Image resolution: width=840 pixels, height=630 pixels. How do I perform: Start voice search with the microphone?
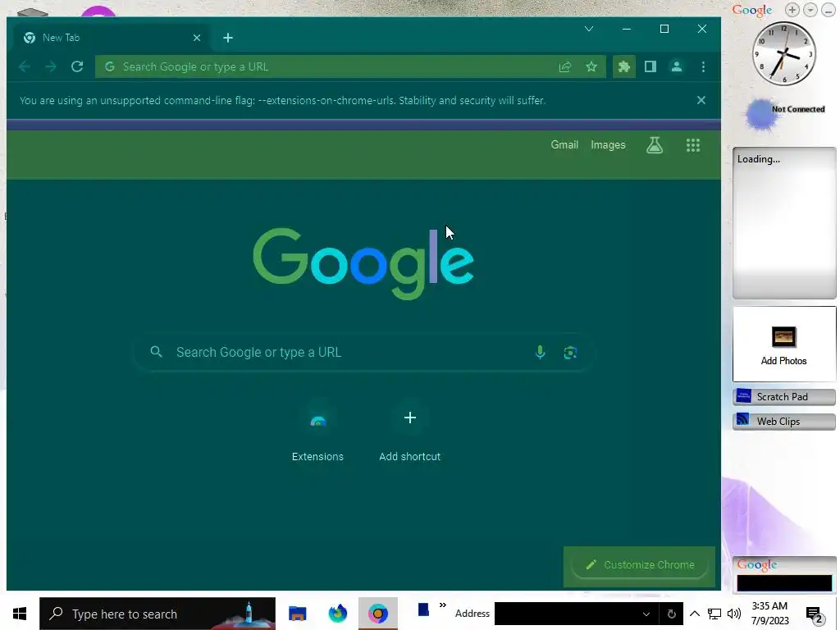click(540, 352)
